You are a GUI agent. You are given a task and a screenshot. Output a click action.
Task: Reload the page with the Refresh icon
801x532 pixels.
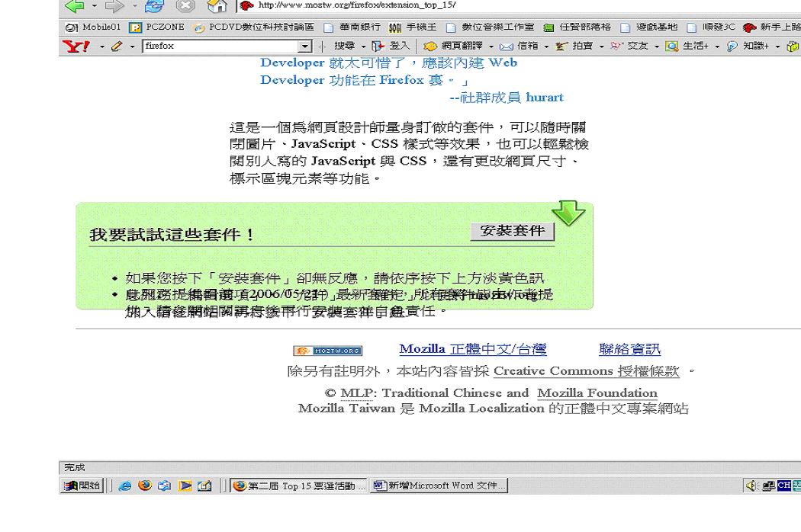click(x=154, y=6)
